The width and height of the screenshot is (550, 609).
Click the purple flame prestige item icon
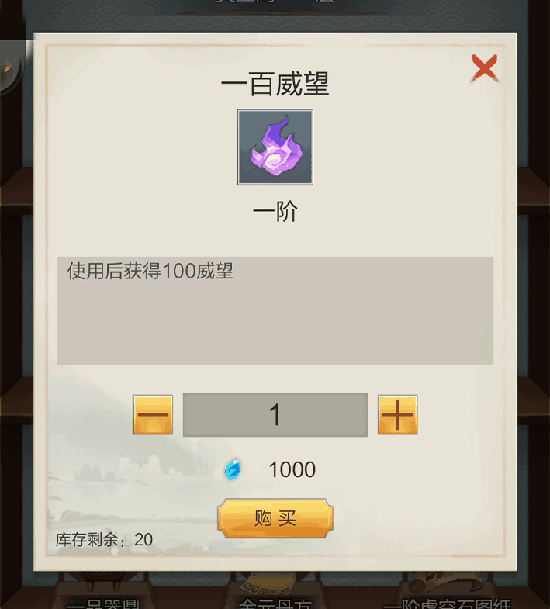coord(275,147)
